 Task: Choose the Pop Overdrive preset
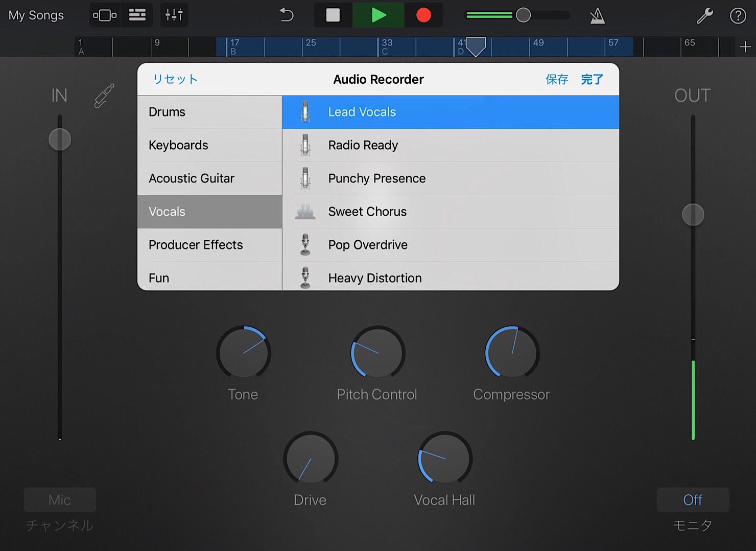[x=451, y=245]
